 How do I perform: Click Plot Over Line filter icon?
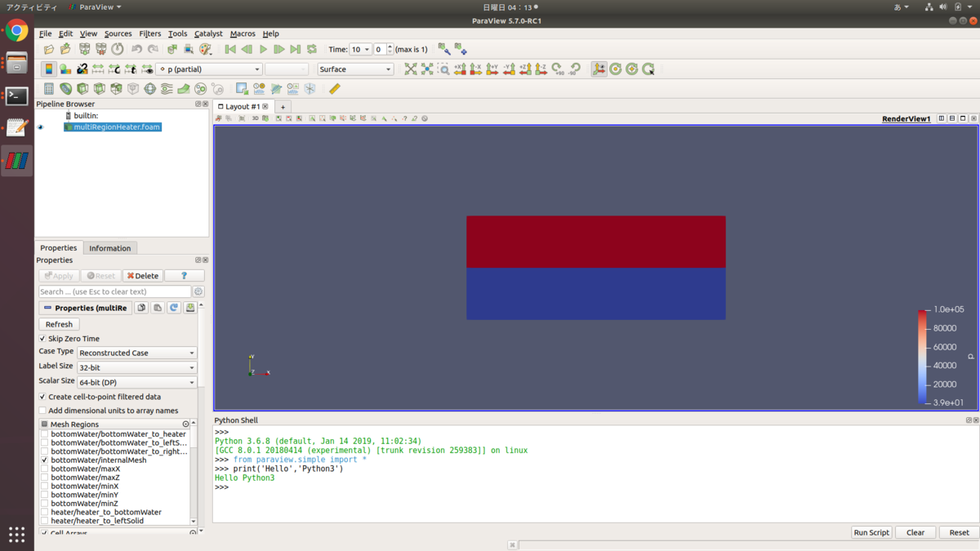[276, 89]
